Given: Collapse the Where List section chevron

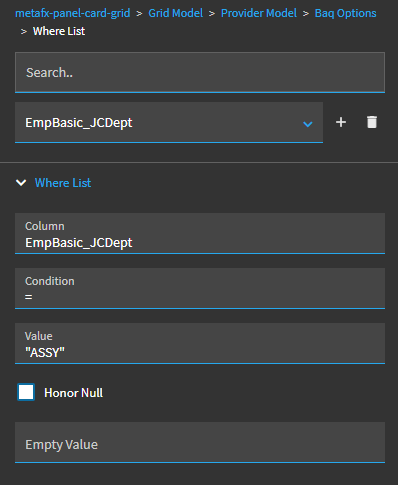Looking at the screenshot, I should click(x=21, y=183).
